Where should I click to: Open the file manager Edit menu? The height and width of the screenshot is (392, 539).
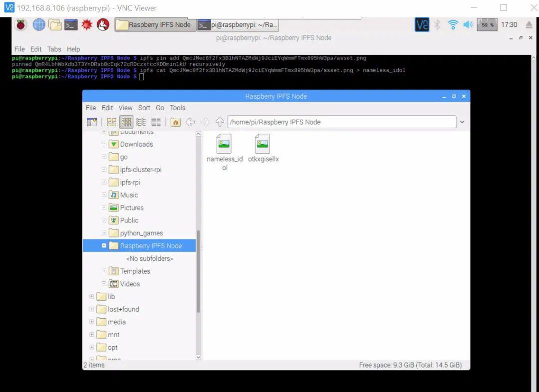pos(107,108)
